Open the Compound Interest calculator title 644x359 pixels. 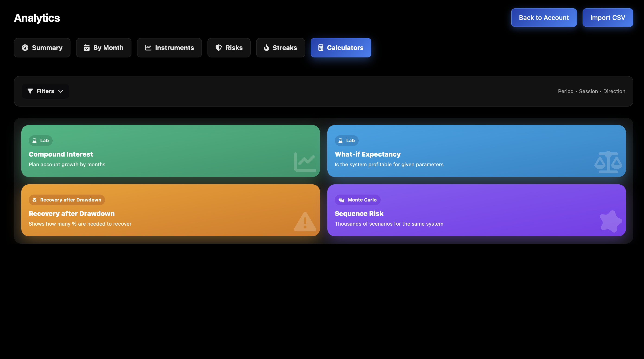pyautogui.click(x=61, y=154)
